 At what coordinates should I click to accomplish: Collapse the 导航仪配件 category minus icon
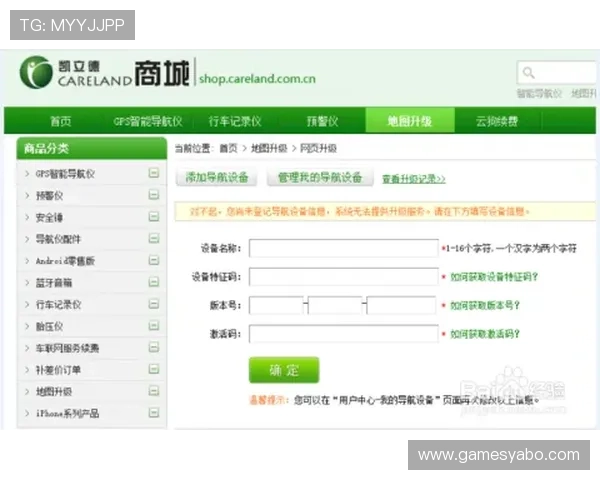click(154, 239)
